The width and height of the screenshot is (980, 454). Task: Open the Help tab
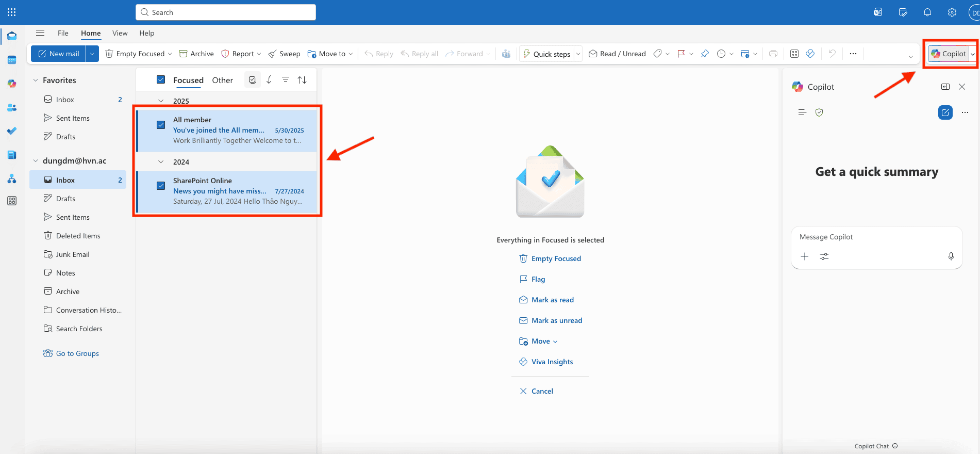pos(146,33)
